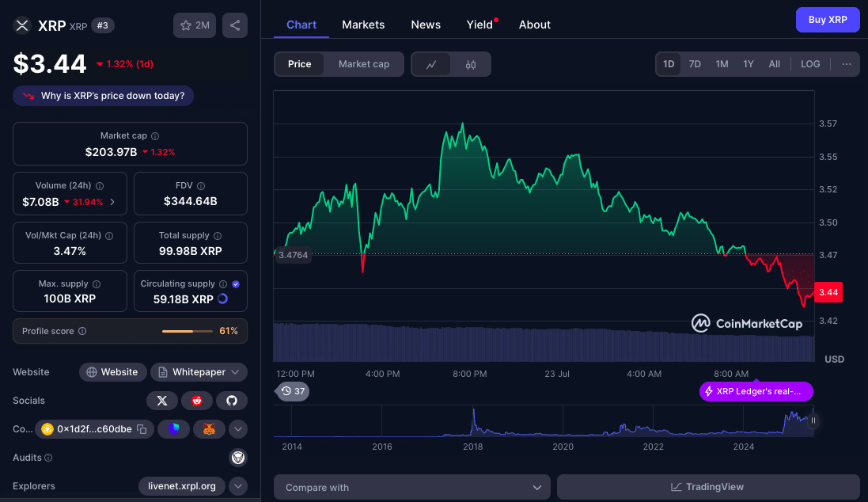
Task: Click Market cap info icon
Action: point(156,135)
